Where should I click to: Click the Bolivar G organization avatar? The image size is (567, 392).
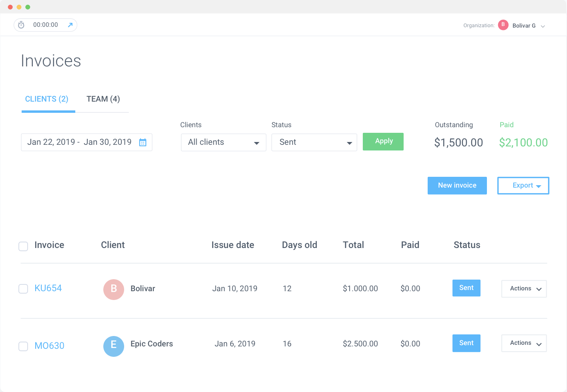(503, 25)
